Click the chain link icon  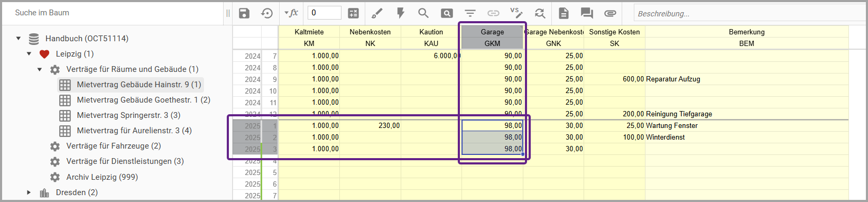coord(493,13)
